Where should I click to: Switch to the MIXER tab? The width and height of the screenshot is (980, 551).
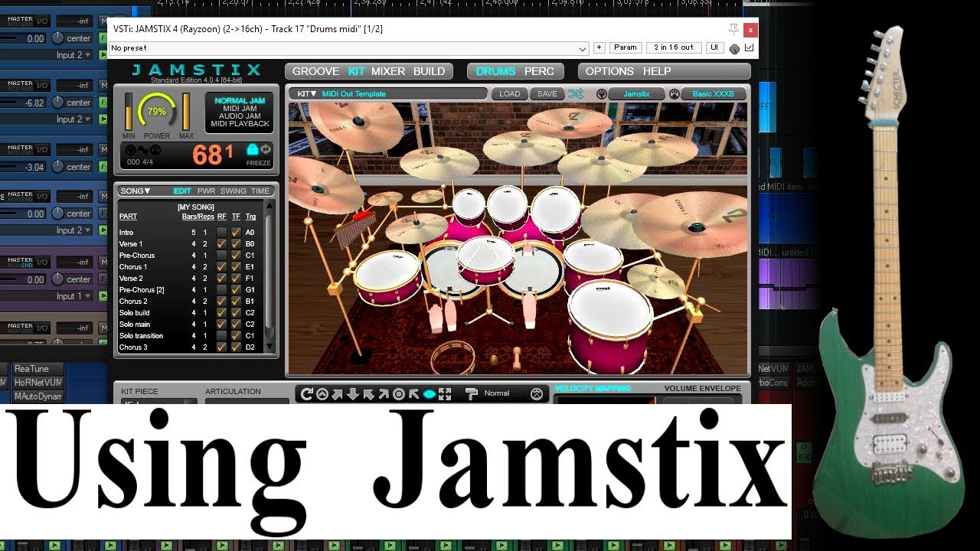coord(388,71)
